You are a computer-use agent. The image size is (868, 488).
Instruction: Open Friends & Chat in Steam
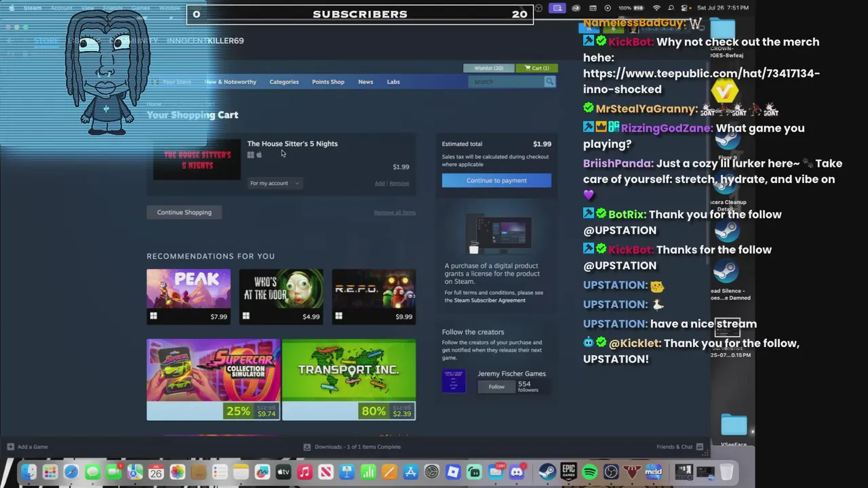pyautogui.click(x=679, y=447)
